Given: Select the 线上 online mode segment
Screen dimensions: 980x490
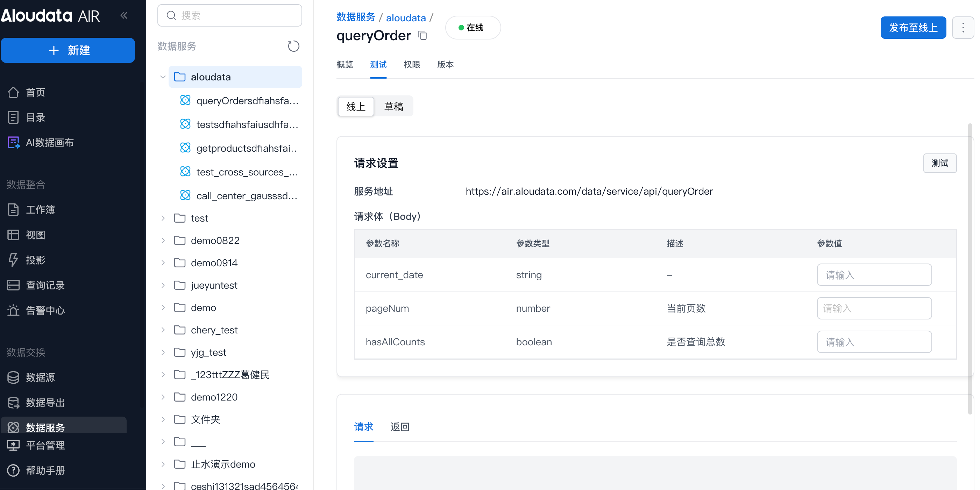Looking at the screenshot, I should (356, 107).
